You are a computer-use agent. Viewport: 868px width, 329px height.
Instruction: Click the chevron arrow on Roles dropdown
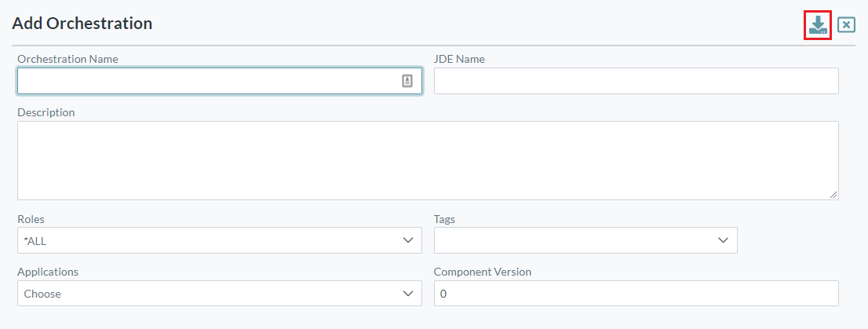click(407, 240)
